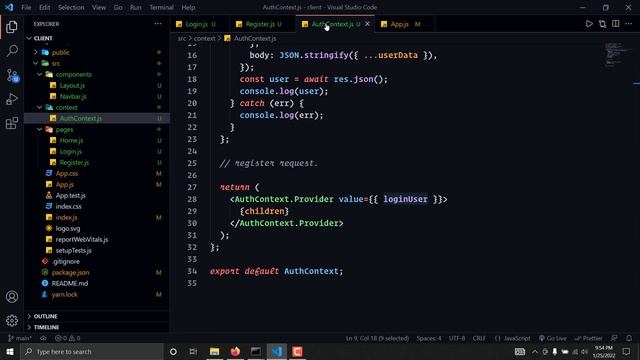Run the file with the play icon

tap(589, 24)
